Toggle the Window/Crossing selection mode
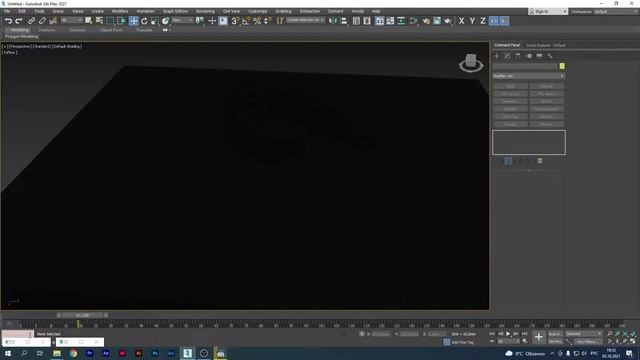The width and height of the screenshot is (640, 360). point(121,21)
